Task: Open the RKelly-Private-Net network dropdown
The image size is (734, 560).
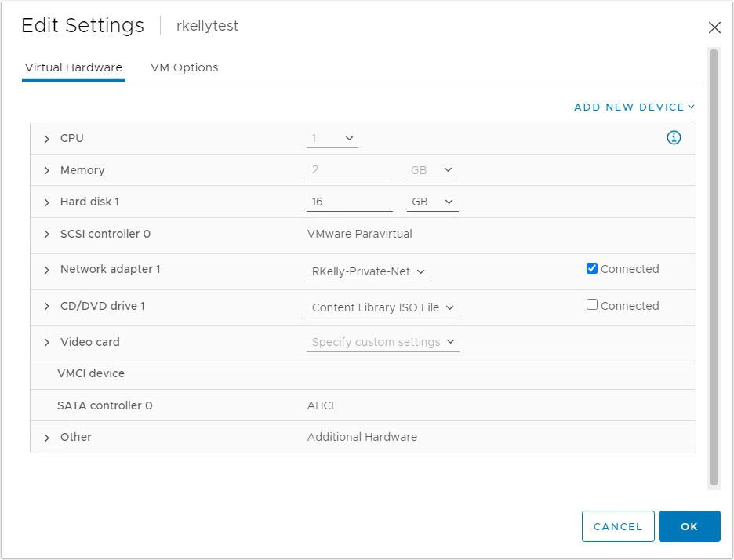Action: point(368,271)
